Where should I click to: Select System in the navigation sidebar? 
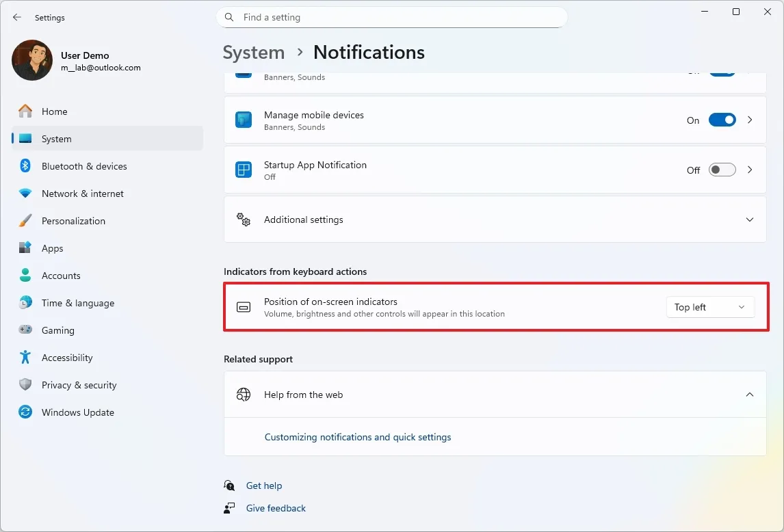point(58,139)
